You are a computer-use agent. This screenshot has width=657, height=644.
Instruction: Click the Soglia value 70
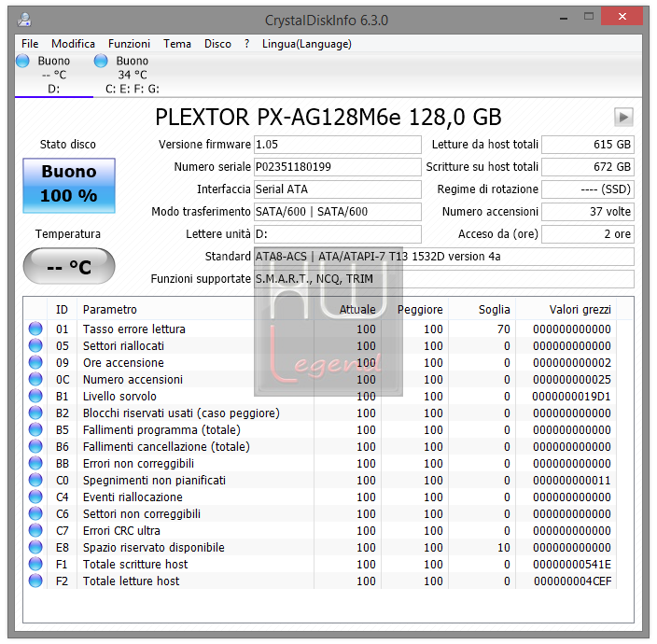click(503, 329)
